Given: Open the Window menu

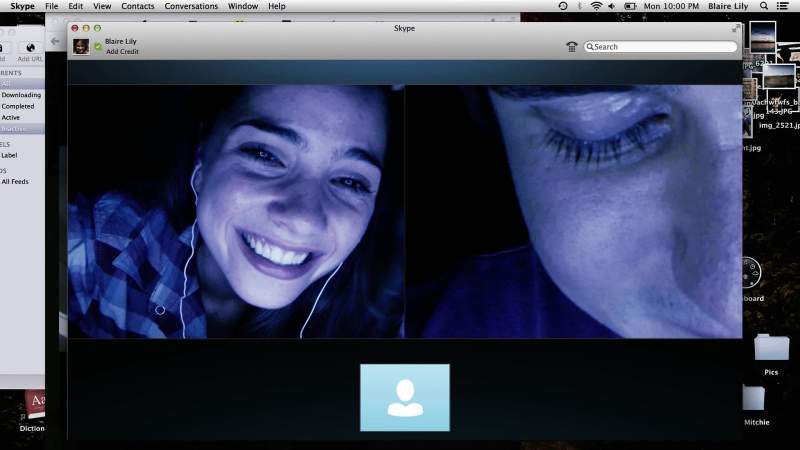Looking at the screenshot, I should [243, 6].
